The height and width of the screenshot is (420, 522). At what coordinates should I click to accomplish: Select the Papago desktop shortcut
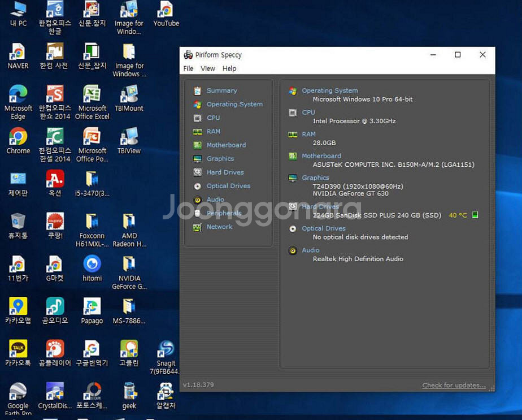coord(92,311)
